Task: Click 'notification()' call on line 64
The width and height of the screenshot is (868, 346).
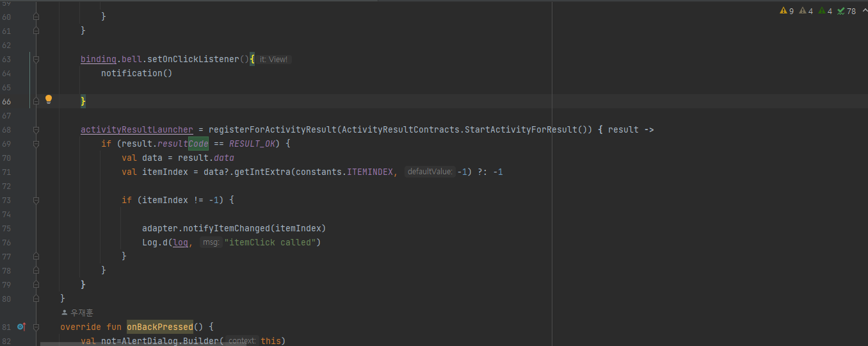Action: point(137,73)
